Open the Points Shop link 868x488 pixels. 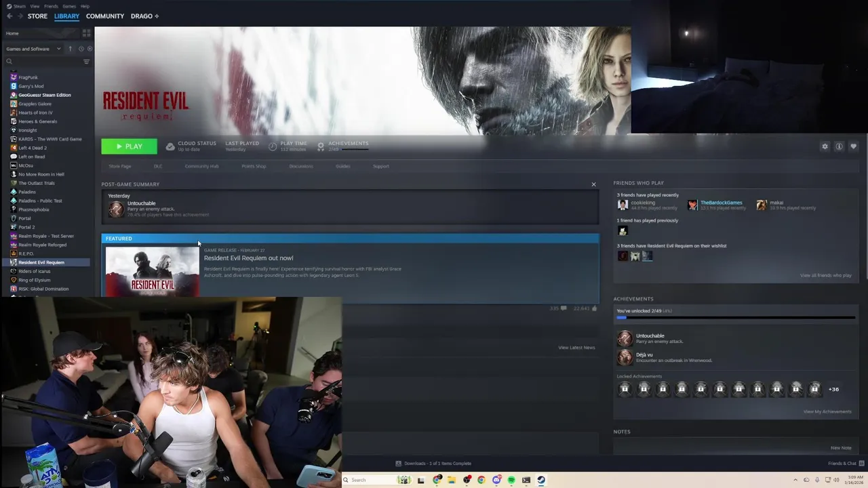click(x=254, y=166)
